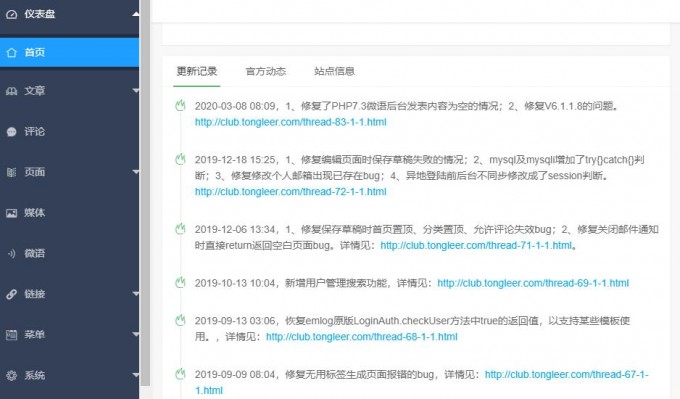
Task: Click the chain icon beside 链接
Action: (x=12, y=294)
